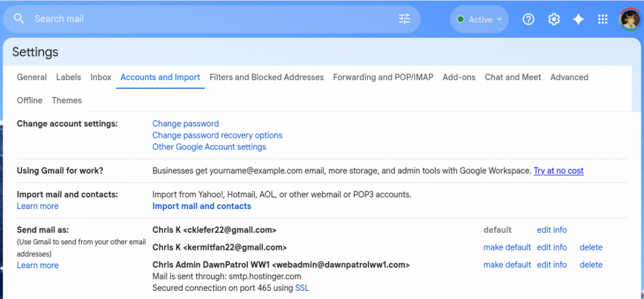Edit info for ckiefer22@gmail.com
The image size is (644, 299).
[552, 230]
